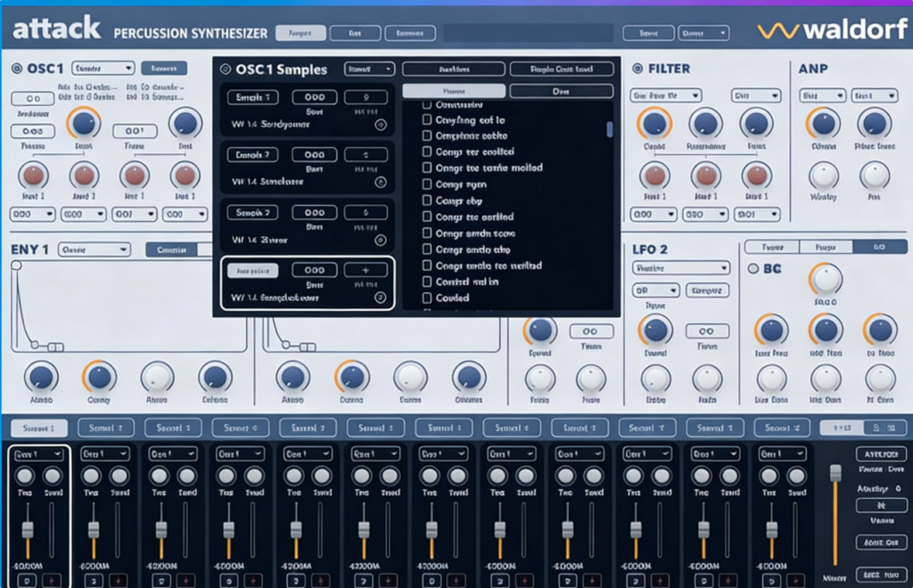Click the highlighted first button in the top header

[x=301, y=33]
